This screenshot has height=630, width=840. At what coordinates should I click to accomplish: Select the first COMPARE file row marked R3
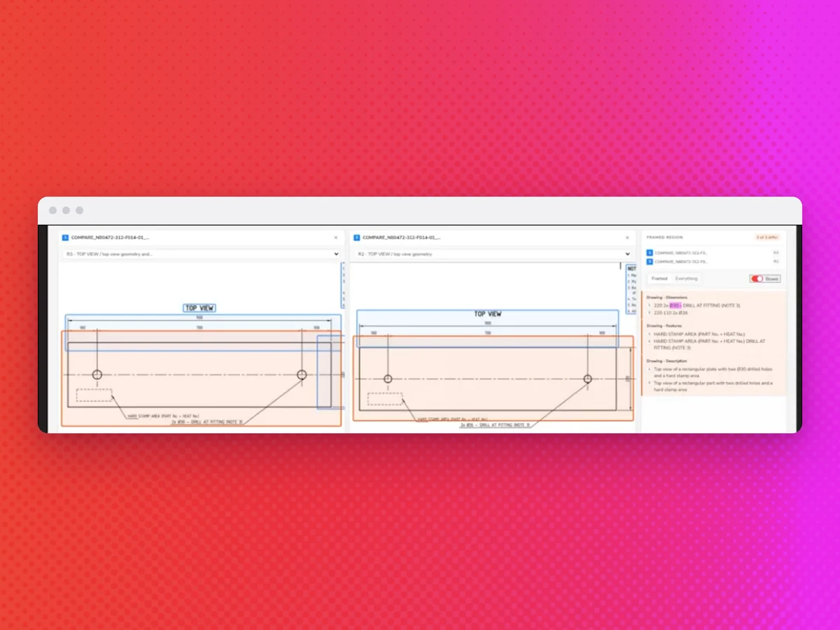[713, 253]
